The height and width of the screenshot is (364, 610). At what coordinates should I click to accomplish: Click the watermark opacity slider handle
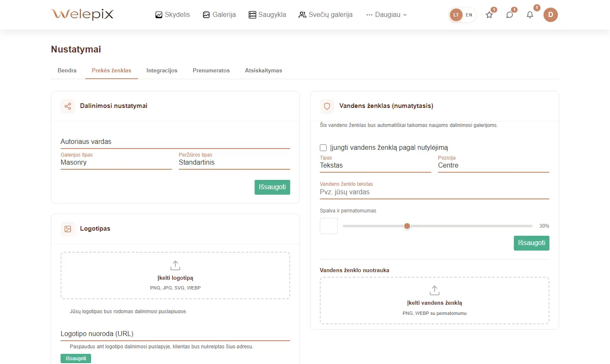point(407,226)
